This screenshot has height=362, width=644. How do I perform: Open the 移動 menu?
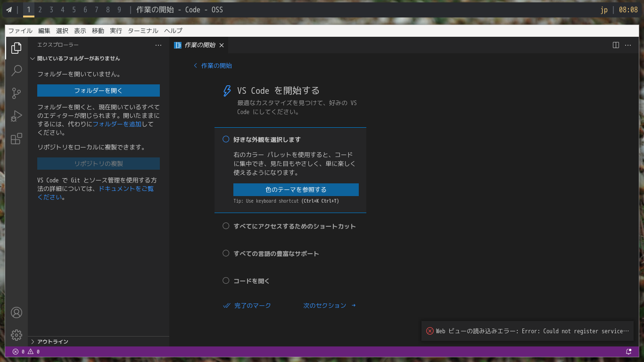coord(98,31)
